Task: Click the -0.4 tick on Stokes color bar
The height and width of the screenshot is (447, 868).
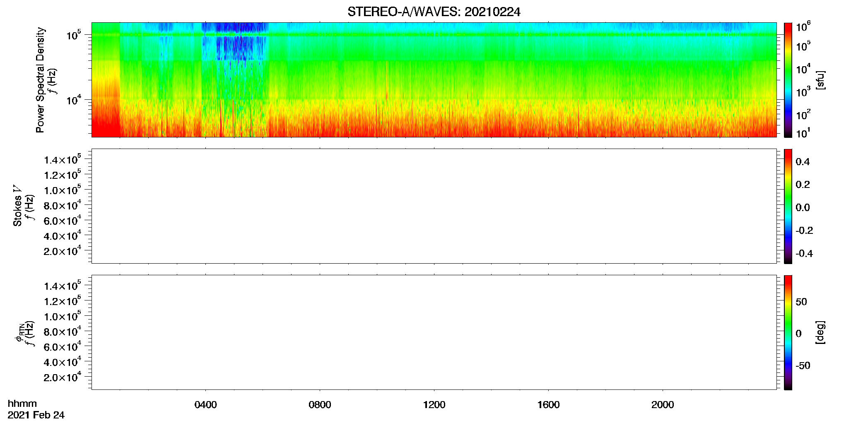Action: tap(804, 254)
